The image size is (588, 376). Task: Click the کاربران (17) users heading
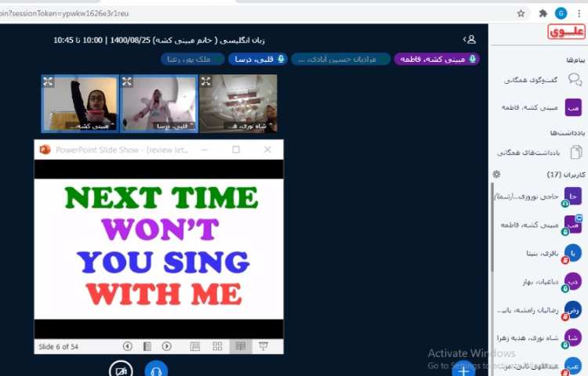tap(566, 175)
